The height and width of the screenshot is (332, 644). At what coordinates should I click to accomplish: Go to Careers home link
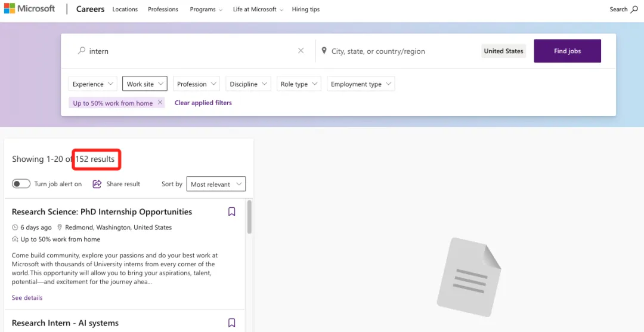click(91, 9)
